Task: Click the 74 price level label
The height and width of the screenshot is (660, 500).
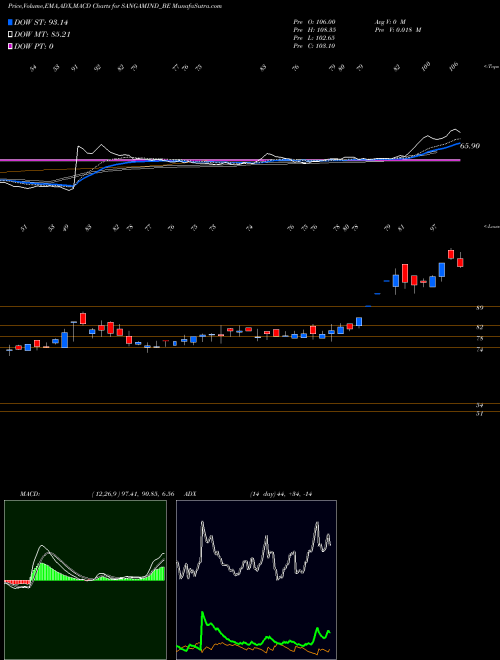Action: click(x=479, y=349)
